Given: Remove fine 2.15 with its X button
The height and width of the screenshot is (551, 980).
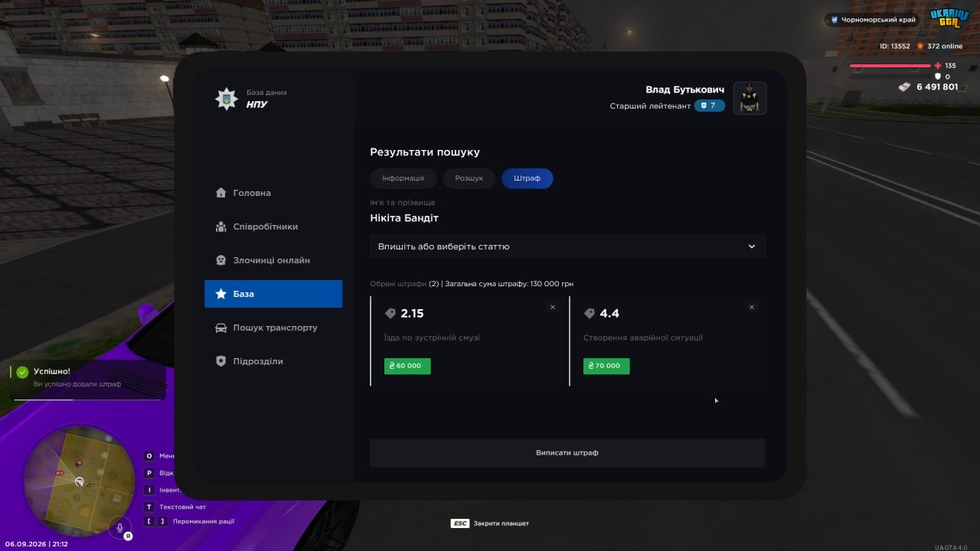Looking at the screenshot, I should 553,307.
